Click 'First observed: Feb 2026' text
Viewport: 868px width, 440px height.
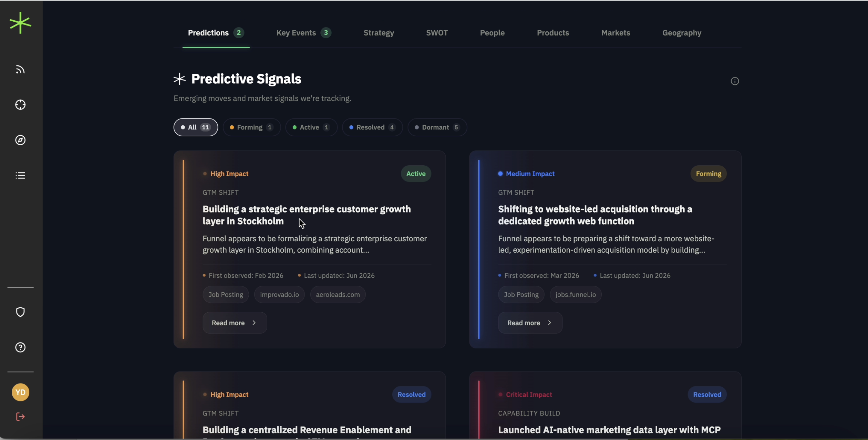(246, 276)
